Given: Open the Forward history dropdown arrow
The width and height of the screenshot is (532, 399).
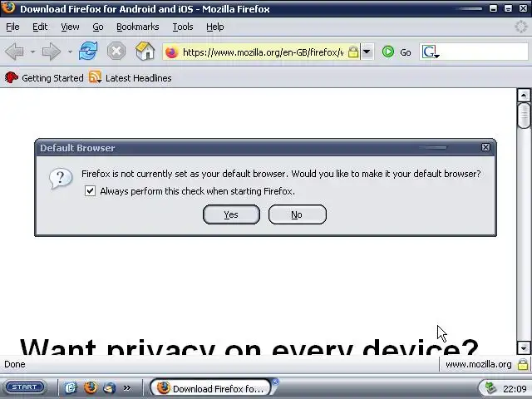Looking at the screenshot, I should point(70,52).
